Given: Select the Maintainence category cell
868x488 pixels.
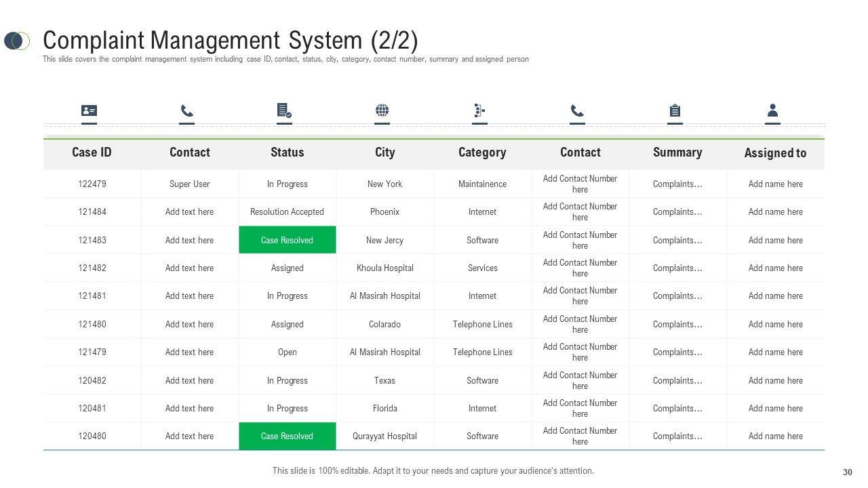Looking at the screenshot, I should click(x=482, y=184).
